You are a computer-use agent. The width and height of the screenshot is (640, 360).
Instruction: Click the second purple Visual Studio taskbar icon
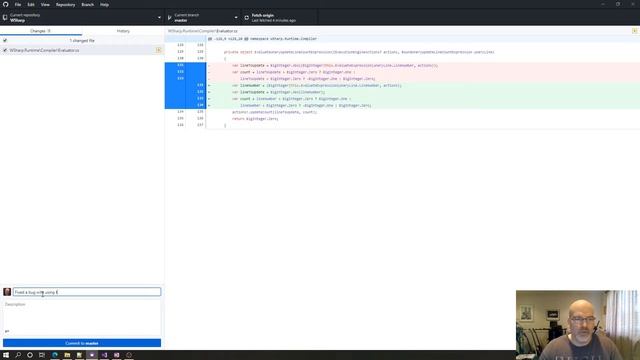click(x=116, y=355)
